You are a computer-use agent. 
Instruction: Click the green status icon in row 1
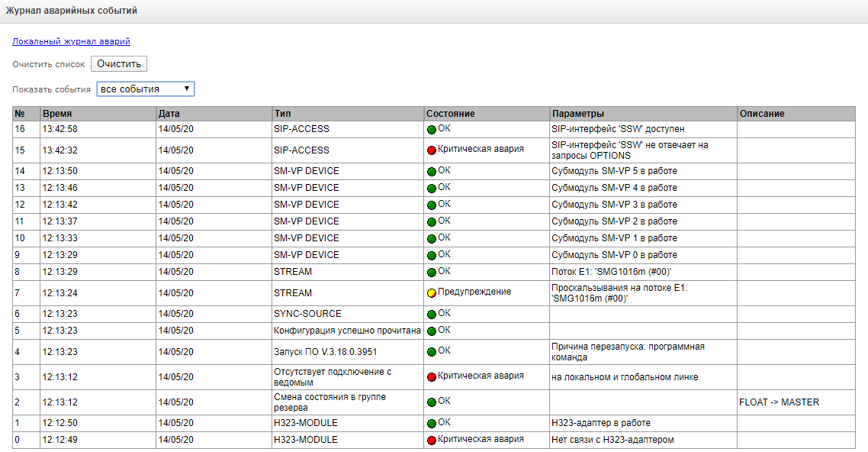pos(432,424)
